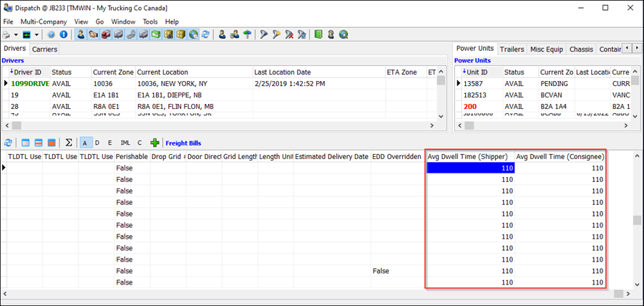Expand the dropdown next to the monitor icon
This screenshot has width=644, height=306.
click(x=36, y=34)
